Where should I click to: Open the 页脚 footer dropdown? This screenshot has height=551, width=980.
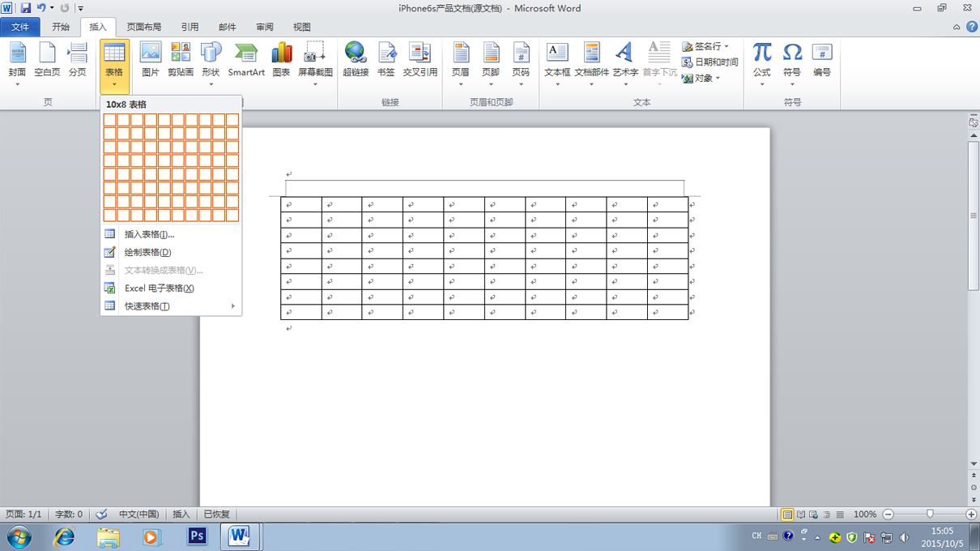(491, 63)
